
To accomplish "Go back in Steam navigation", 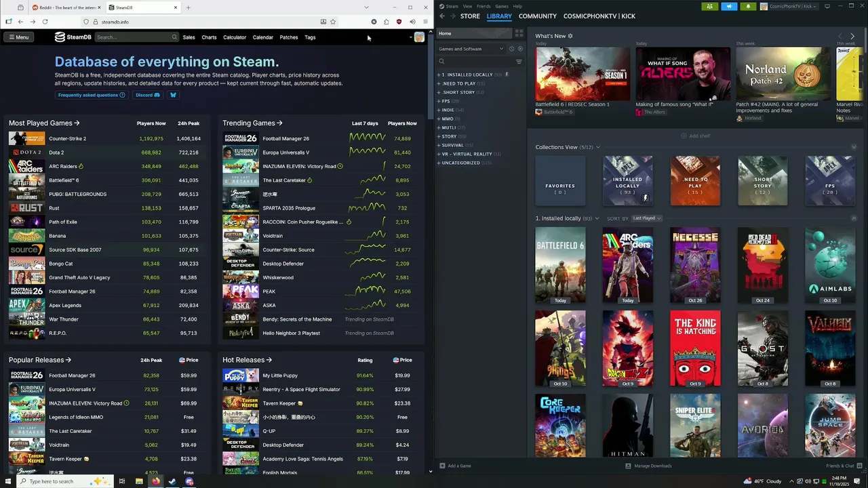I will (x=442, y=16).
